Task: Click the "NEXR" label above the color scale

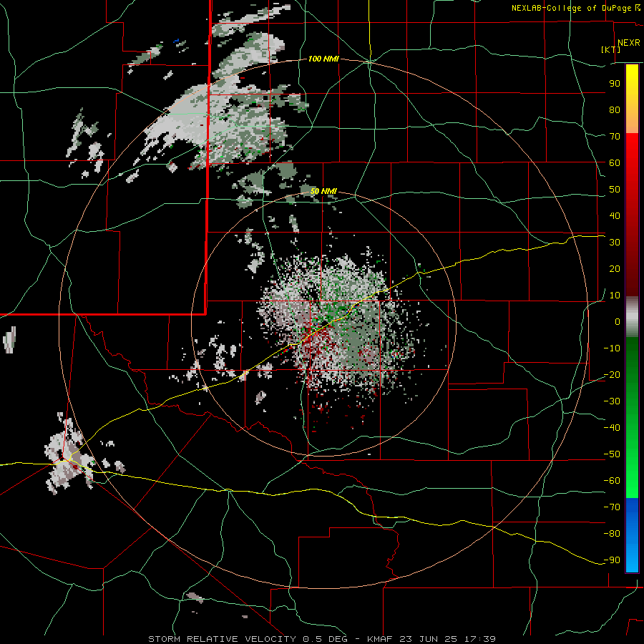Action: coord(629,43)
